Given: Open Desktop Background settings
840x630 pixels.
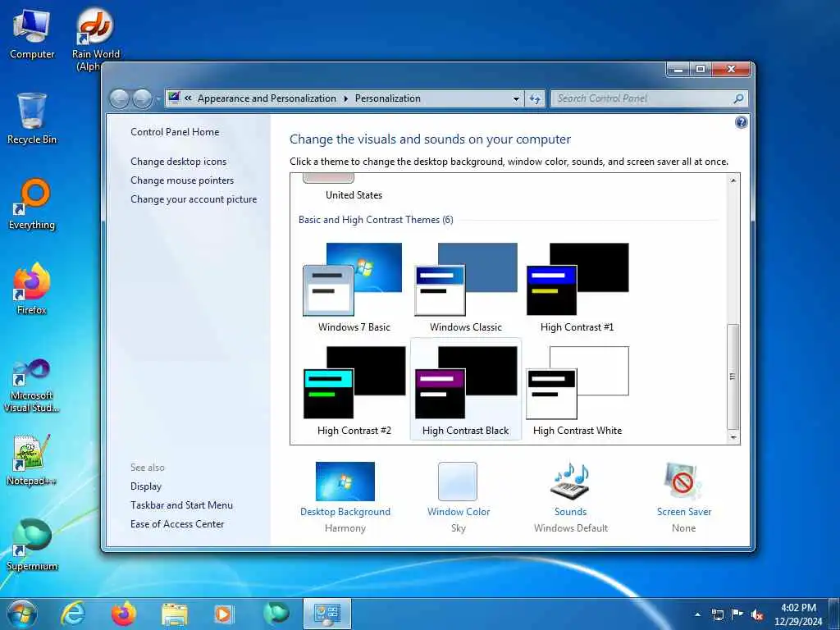Looking at the screenshot, I should click(x=345, y=496).
